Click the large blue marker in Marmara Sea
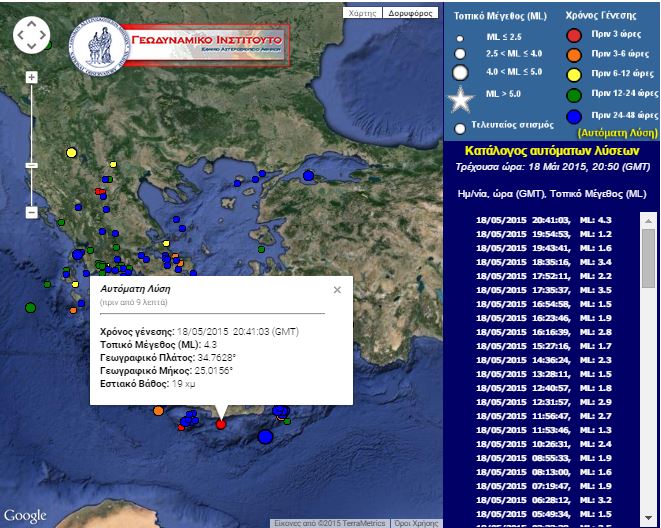The height and width of the screenshot is (528, 661). pyautogui.click(x=309, y=175)
